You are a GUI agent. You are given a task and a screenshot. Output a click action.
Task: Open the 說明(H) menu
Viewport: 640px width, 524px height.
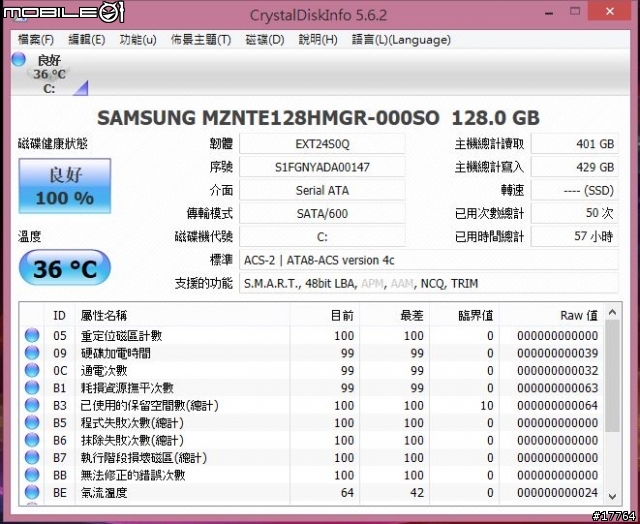(318, 40)
